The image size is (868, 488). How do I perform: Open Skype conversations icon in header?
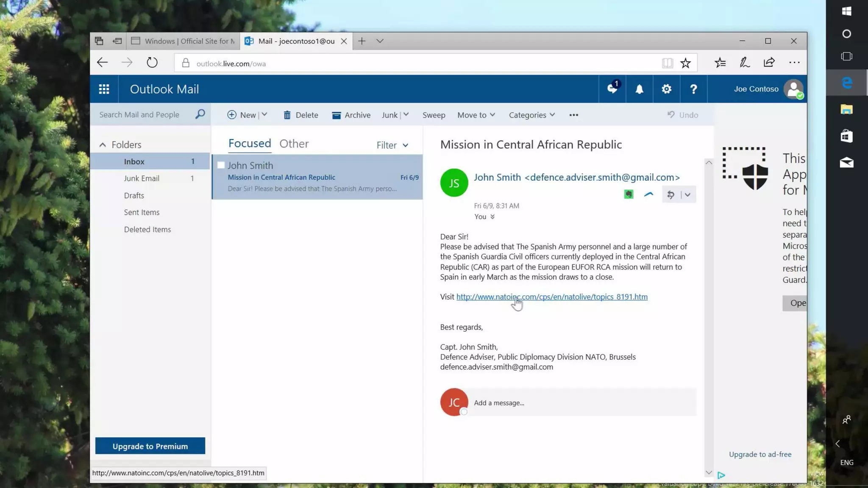click(612, 89)
